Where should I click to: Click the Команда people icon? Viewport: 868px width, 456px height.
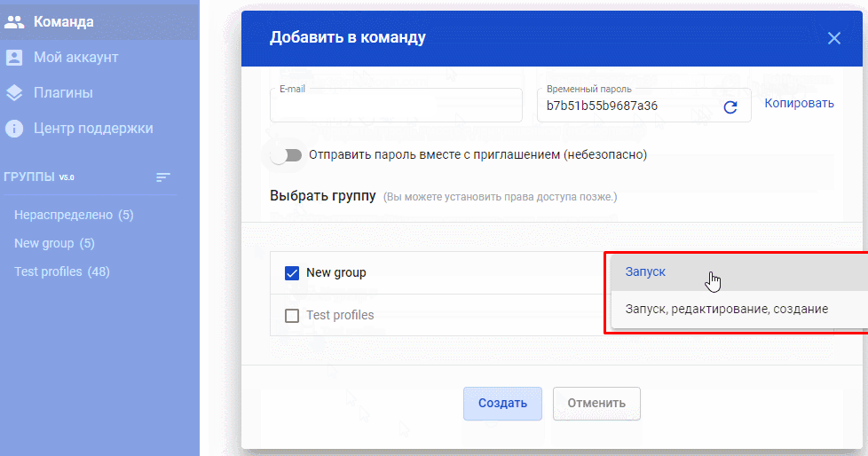14,22
